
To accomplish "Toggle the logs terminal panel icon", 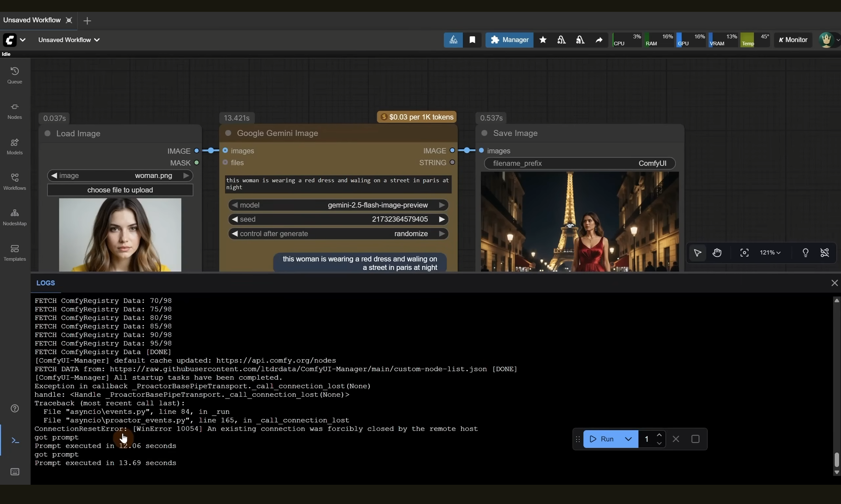I will (15, 441).
